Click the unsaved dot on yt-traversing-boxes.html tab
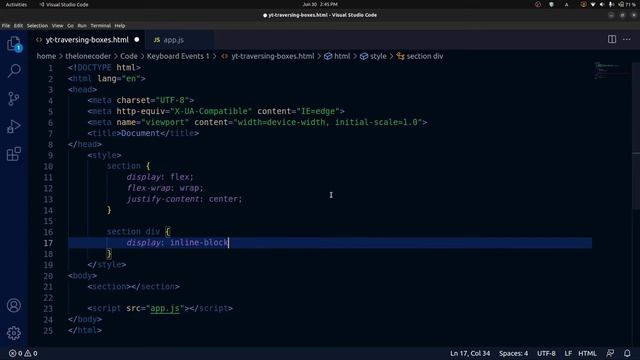 [137, 40]
